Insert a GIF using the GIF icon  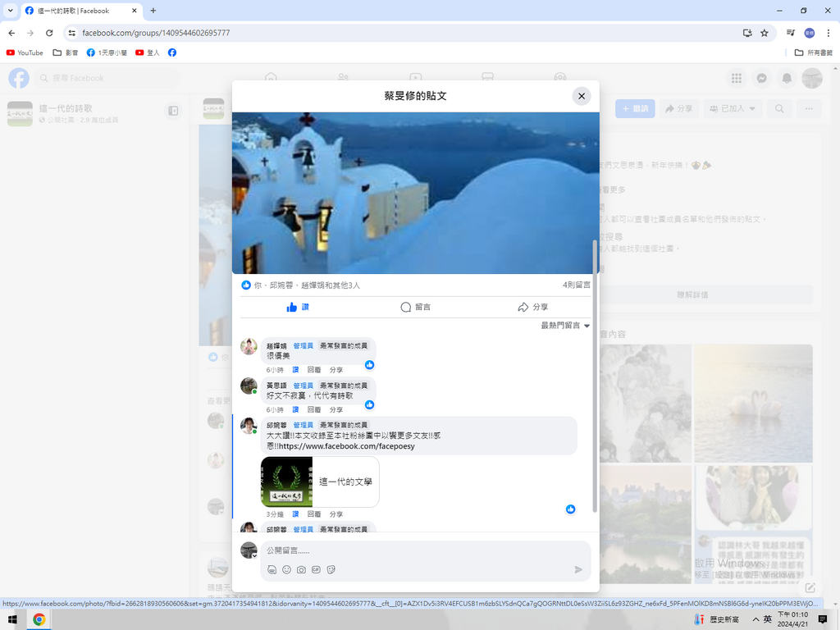(316, 569)
